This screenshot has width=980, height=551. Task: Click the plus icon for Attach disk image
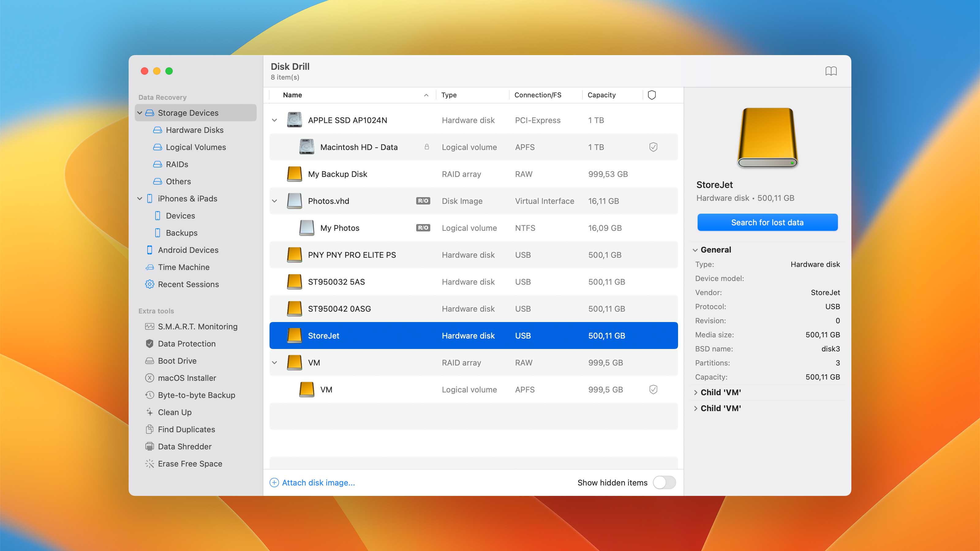[x=274, y=482]
